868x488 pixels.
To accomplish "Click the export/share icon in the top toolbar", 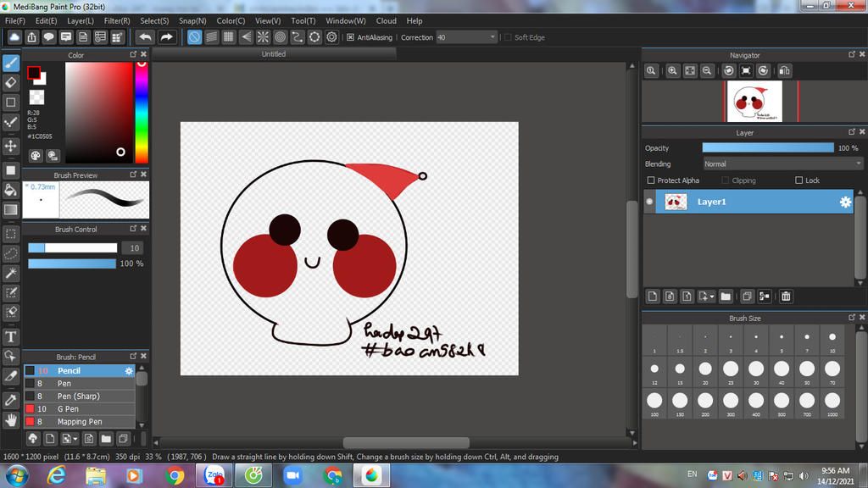I will click(x=31, y=37).
